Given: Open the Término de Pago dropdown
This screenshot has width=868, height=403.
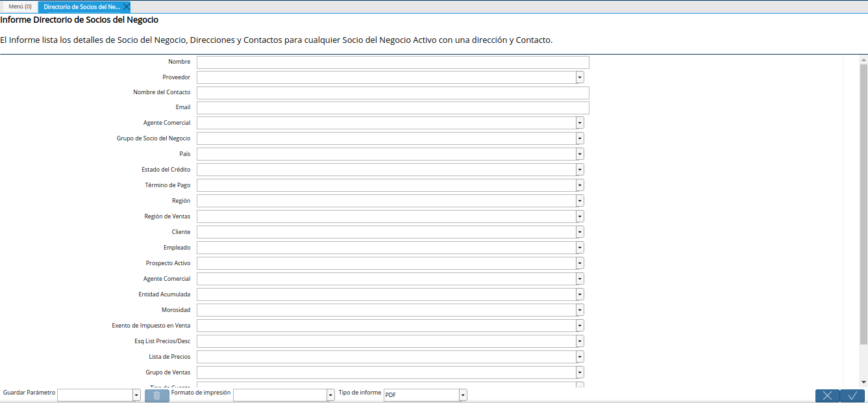Looking at the screenshot, I should (x=580, y=185).
